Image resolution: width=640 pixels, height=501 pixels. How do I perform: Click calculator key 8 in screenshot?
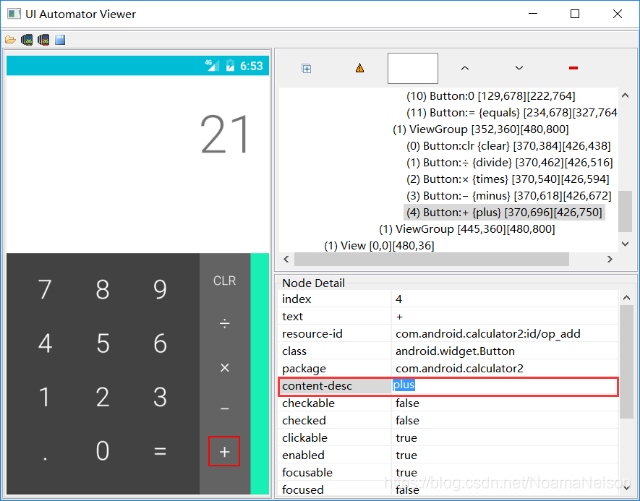[x=102, y=289]
